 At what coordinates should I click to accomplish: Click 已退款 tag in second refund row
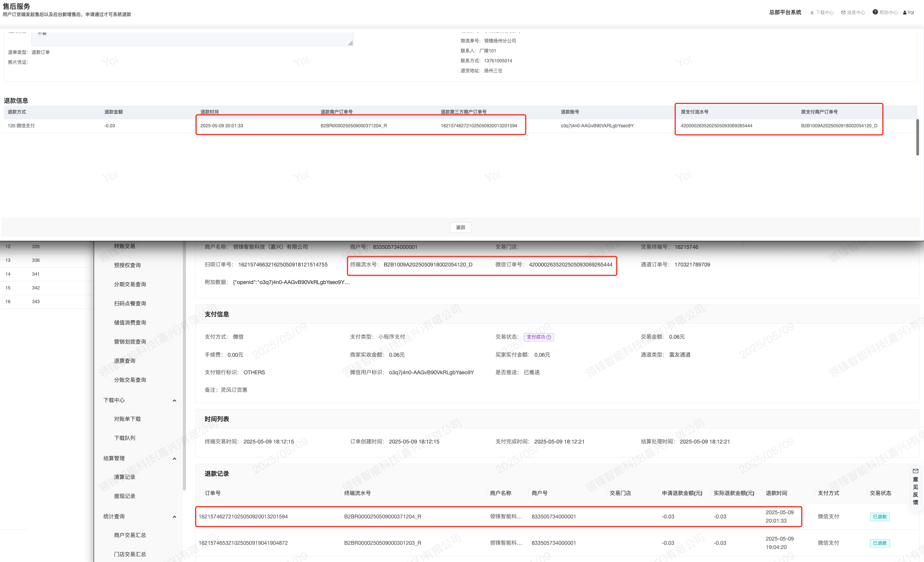(880, 543)
